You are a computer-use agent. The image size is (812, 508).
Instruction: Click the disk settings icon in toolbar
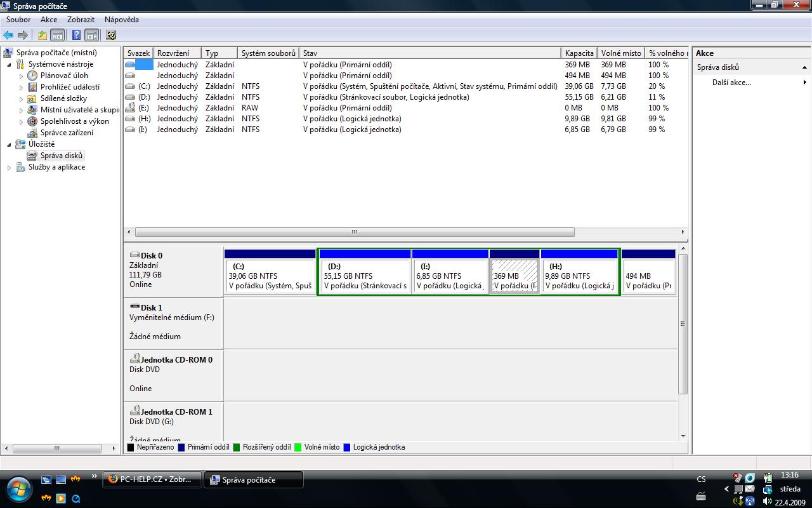click(112, 36)
